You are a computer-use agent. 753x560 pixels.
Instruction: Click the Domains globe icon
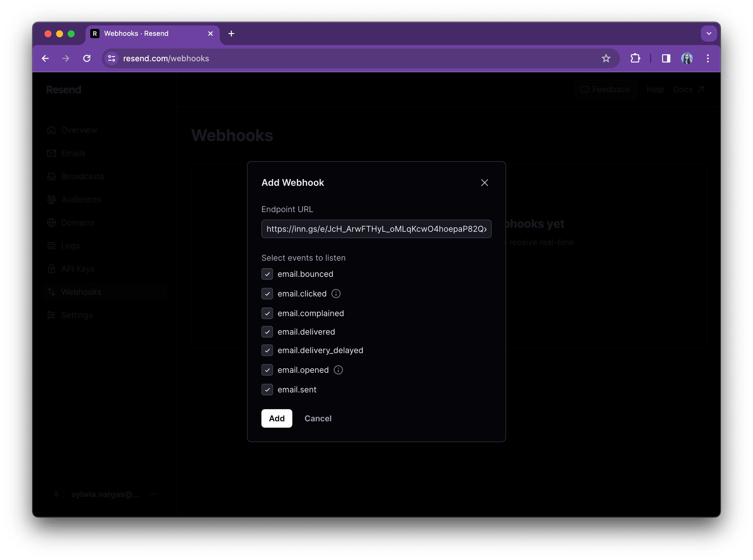pyautogui.click(x=51, y=222)
